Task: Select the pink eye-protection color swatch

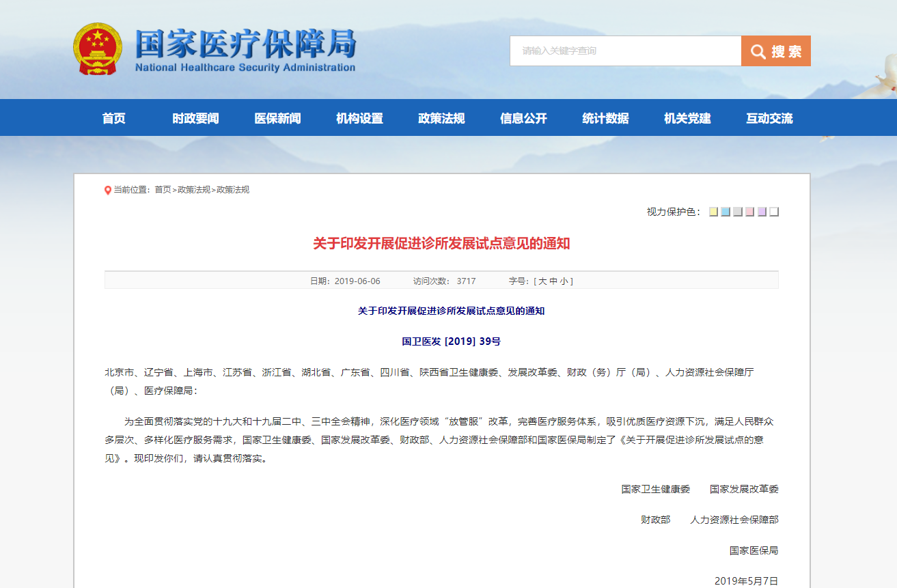Action: 749,212
